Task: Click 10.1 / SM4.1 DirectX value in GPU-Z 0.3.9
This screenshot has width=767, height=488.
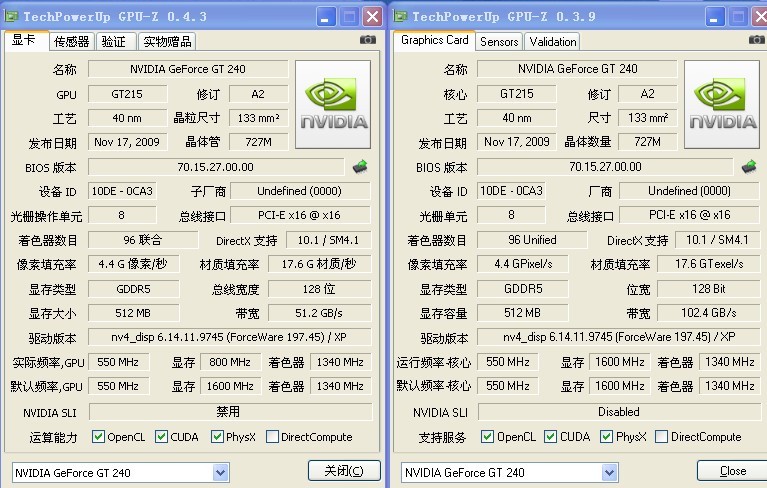Action: (x=717, y=240)
